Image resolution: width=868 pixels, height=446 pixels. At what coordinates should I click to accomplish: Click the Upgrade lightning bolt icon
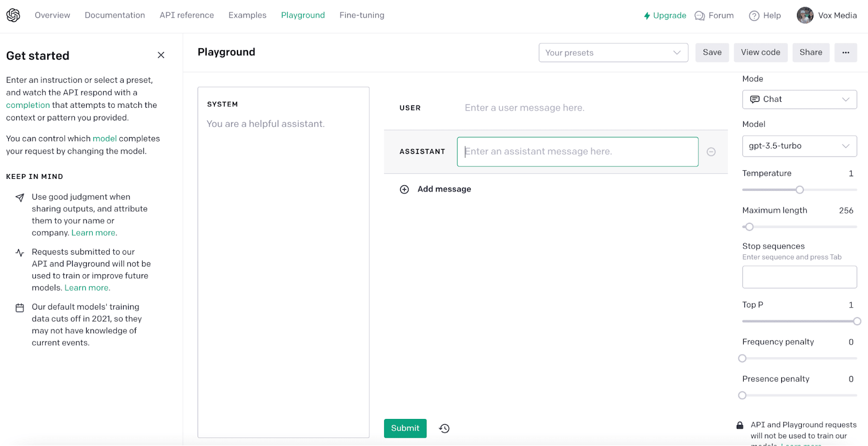click(647, 16)
